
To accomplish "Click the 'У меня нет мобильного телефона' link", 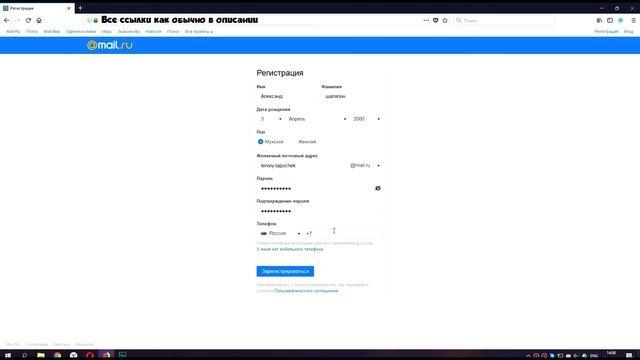I will [290, 249].
